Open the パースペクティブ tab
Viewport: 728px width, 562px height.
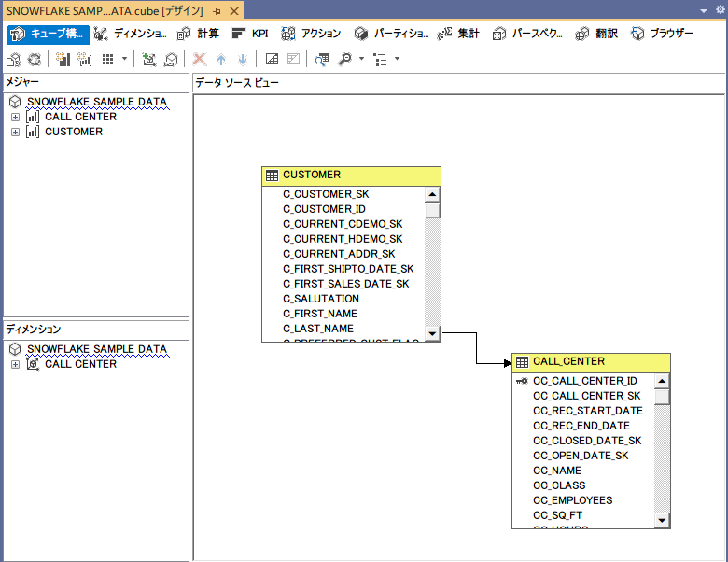pos(527,34)
